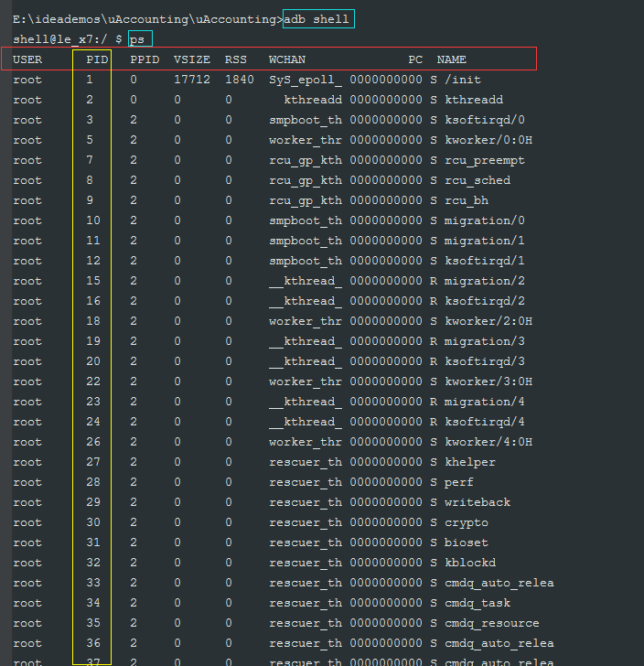Click the 'adb shell' command text
The image size is (644, 666).
click(x=317, y=19)
